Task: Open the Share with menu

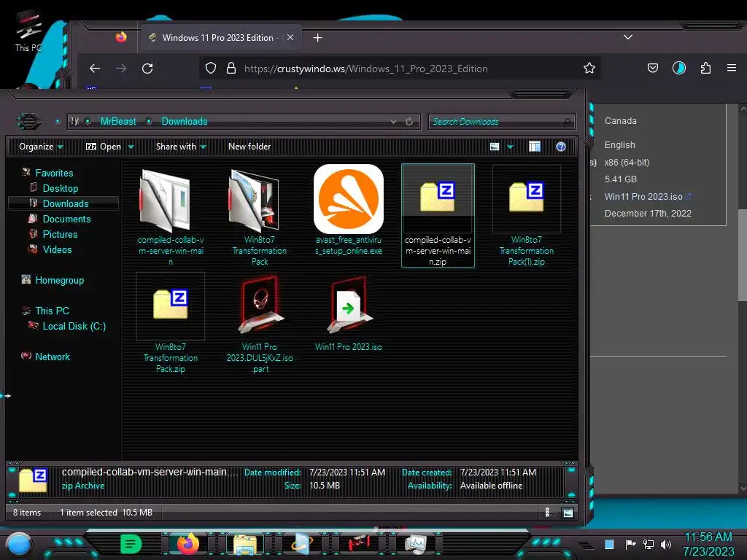Action: (181, 146)
